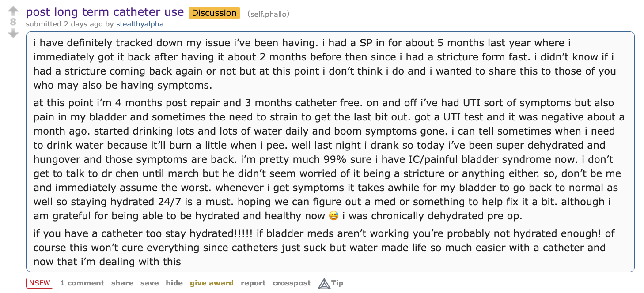This screenshot has height=293, width=644.
Task: Downvote the catheter use post
Action: (x=13, y=33)
